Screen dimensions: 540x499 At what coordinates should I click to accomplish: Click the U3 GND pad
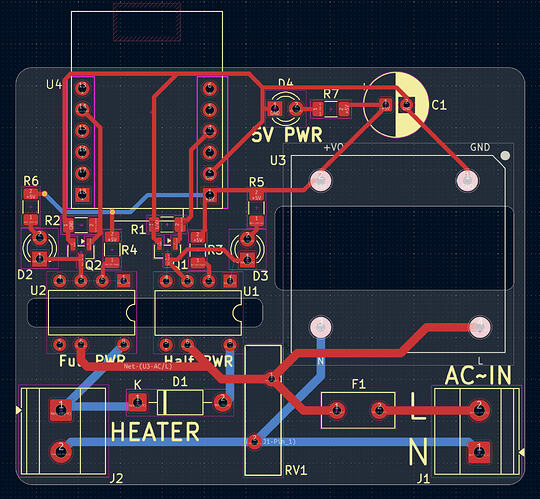pyautogui.click(x=467, y=180)
